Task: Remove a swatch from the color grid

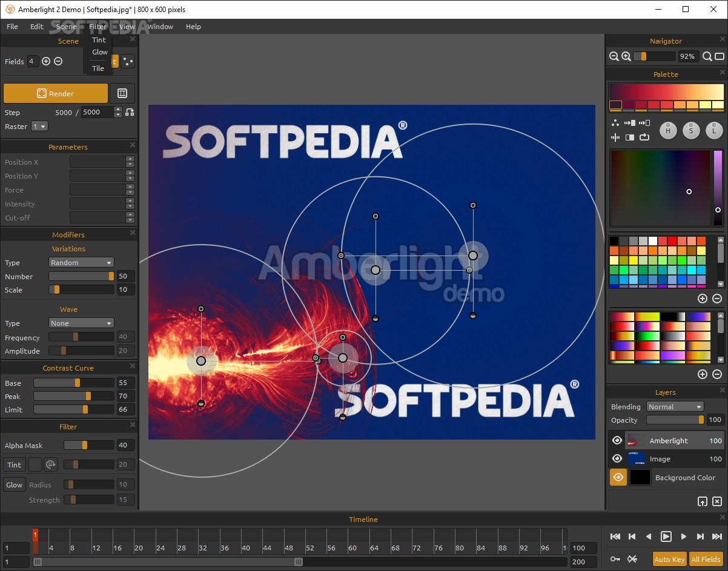Action: pos(717,299)
